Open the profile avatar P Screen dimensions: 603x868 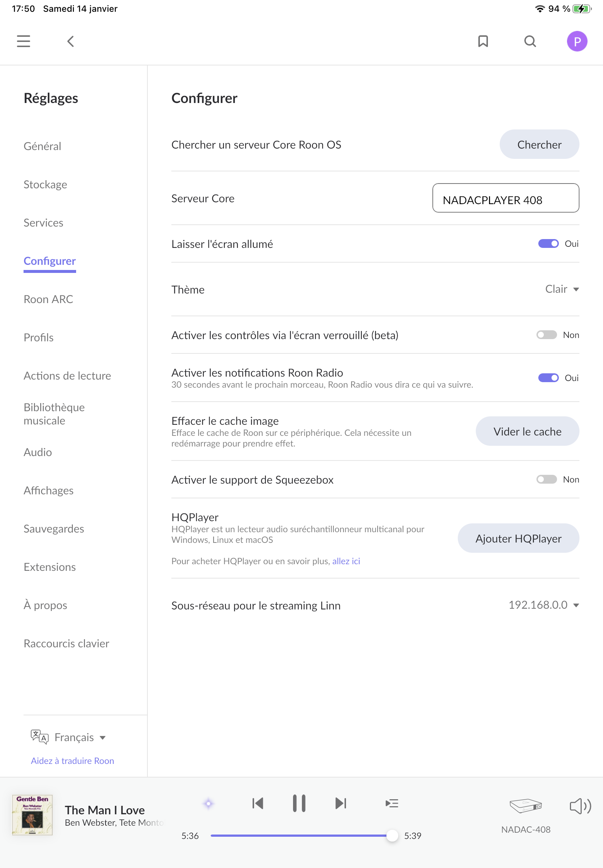pyautogui.click(x=577, y=41)
